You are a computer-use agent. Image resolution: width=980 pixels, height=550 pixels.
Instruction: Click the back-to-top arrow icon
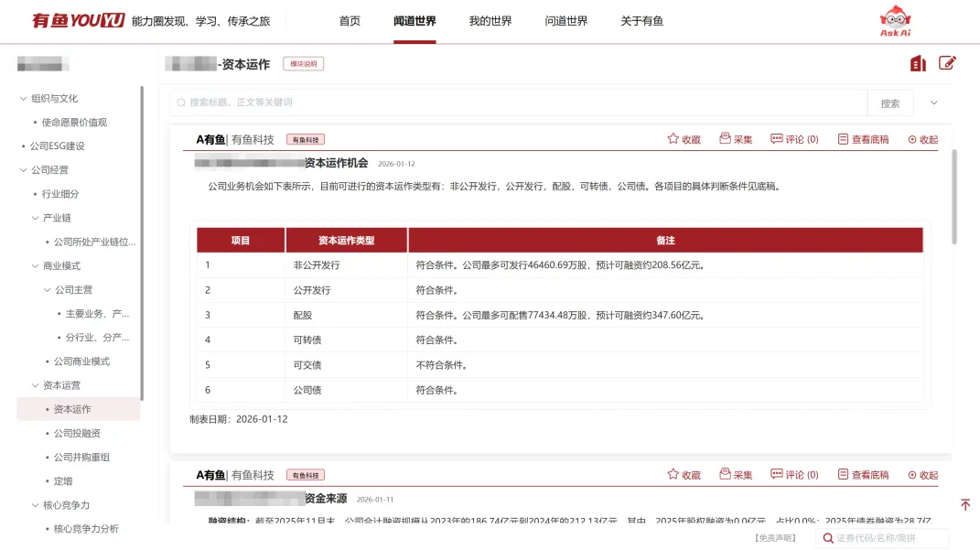(965, 504)
